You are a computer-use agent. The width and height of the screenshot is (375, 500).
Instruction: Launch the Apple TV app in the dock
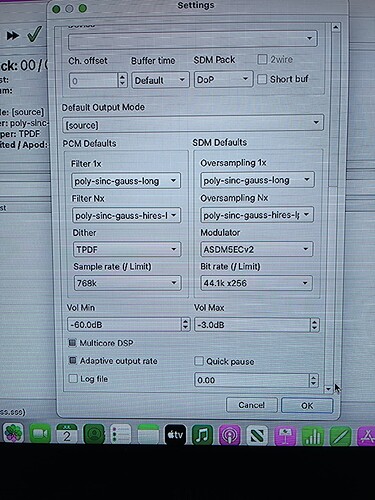pyautogui.click(x=175, y=435)
